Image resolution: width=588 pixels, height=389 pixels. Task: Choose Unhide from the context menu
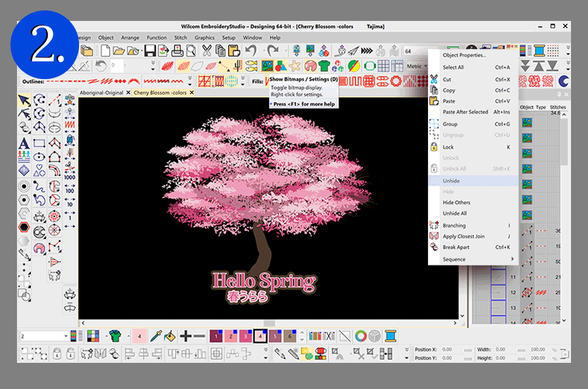(452, 180)
